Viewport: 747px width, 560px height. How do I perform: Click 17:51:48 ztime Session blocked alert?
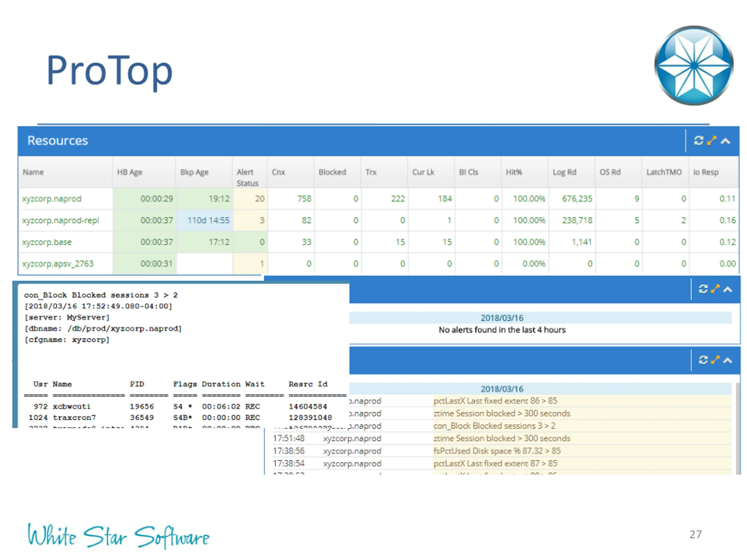[x=502, y=438]
